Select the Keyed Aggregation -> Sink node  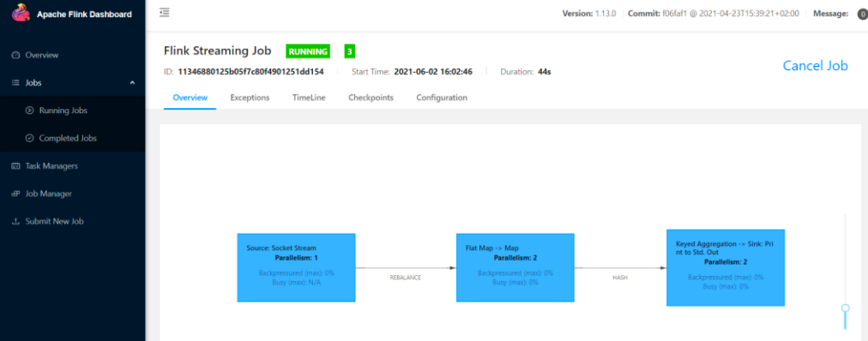[726, 267]
